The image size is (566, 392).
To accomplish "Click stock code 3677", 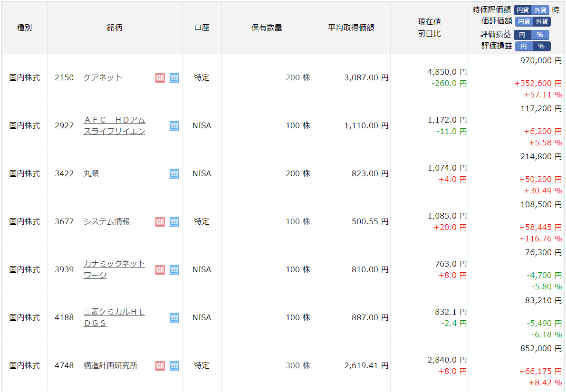I will coord(64,221).
